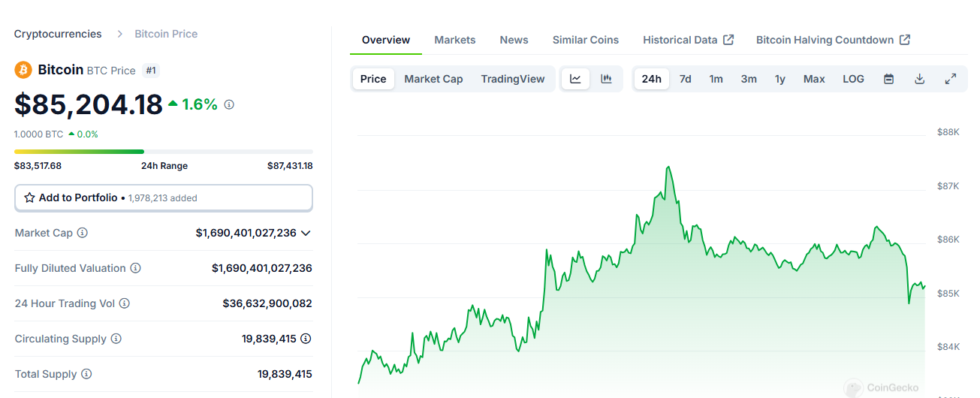This screenshot has width=980, height=398.
Task: Switch to the News tab
Action: coord(514,40)
